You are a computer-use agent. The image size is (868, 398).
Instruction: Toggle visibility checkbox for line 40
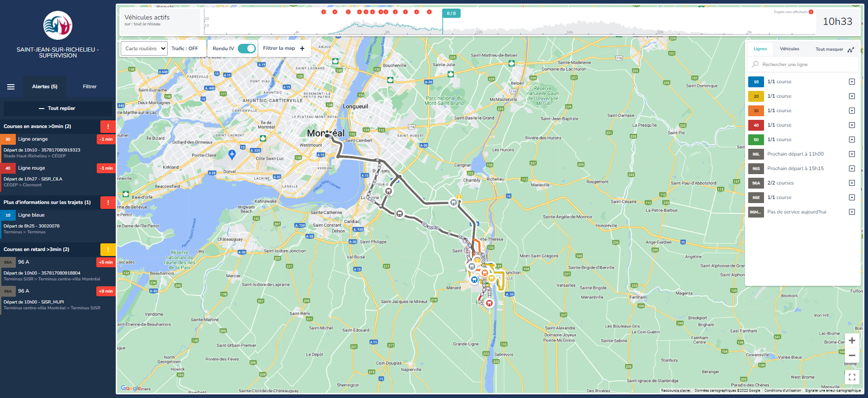tap(852, 125)
